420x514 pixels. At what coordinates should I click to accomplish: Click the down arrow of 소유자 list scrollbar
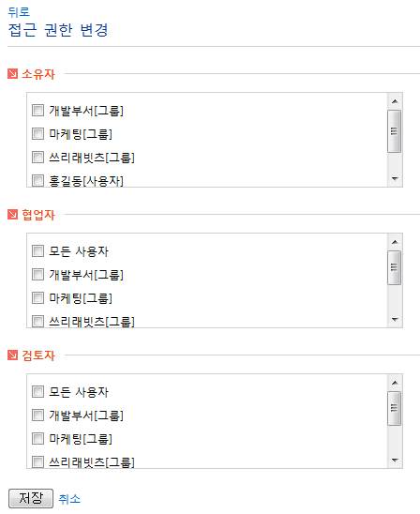[x=395, y=178]
